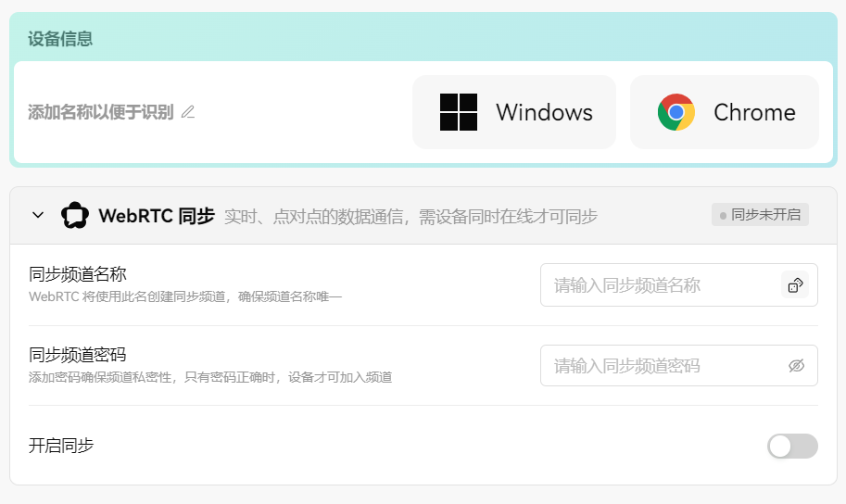Click the 添加名称以便于识别 device name text
This screenshot has height=504, width=846.
pyautogui.click(x=100, y=112)
